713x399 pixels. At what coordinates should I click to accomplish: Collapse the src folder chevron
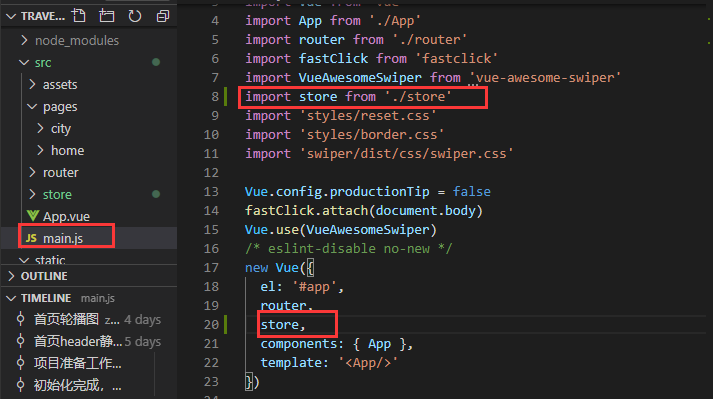coord(24,62)
